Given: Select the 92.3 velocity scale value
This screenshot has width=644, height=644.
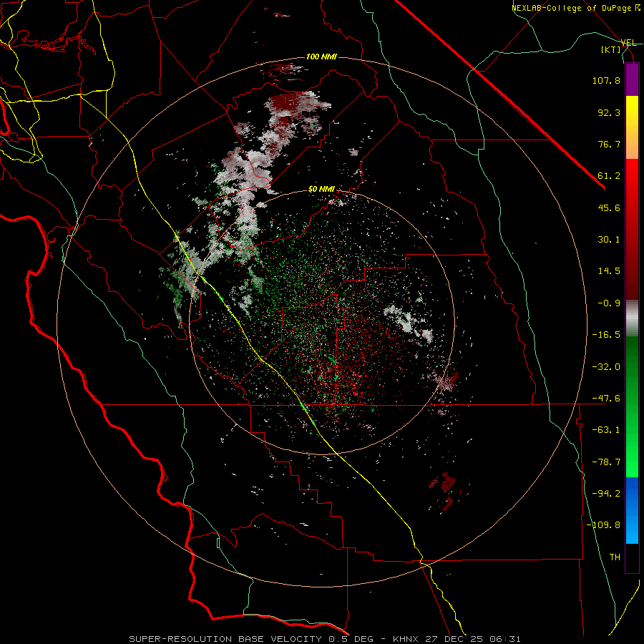Looking at the screenshot, I should pos(609,112).
